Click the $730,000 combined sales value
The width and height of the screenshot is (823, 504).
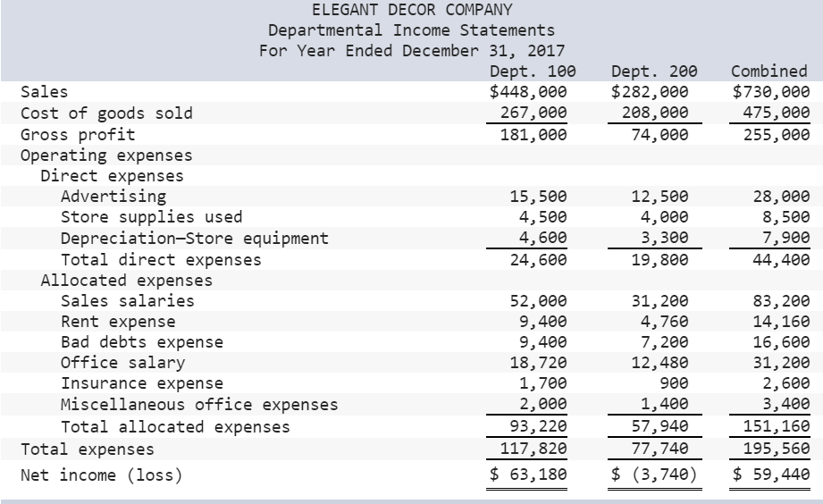pos(771,92)
